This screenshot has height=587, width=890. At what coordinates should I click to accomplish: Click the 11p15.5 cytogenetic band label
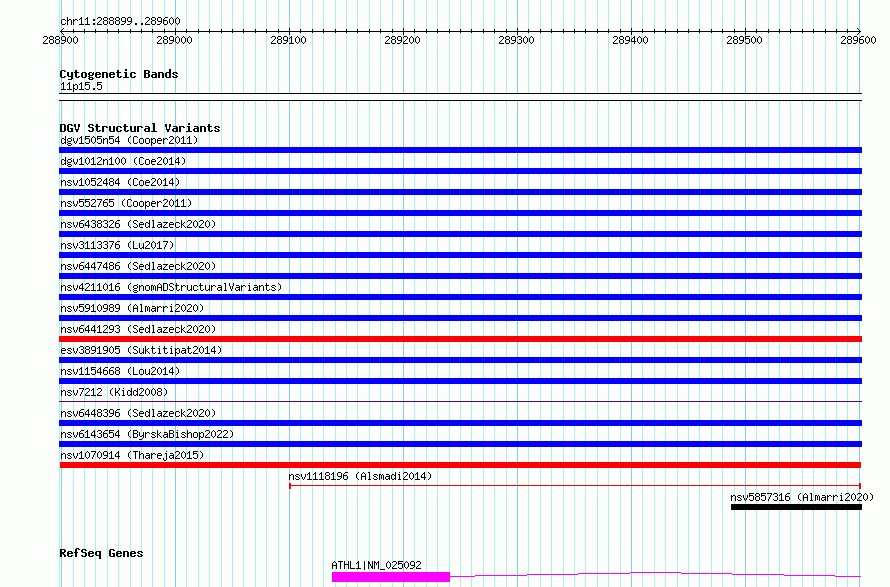[x=81, y=86]
